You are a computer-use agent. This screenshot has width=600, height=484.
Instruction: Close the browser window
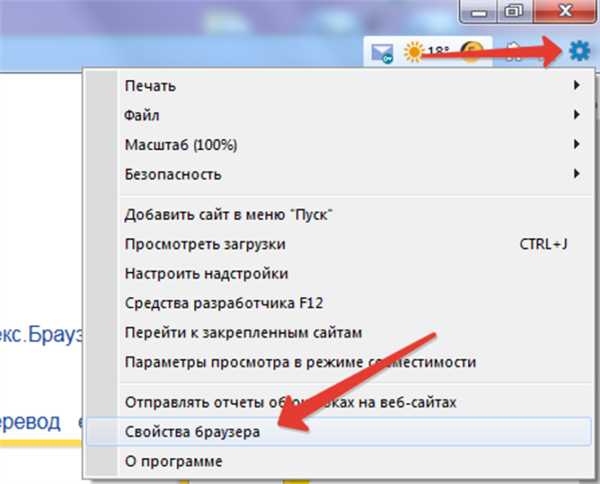tap(565, 11)
